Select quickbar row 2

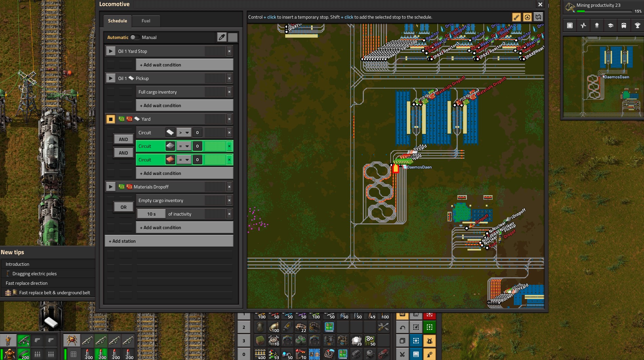[x=244, y=327]
